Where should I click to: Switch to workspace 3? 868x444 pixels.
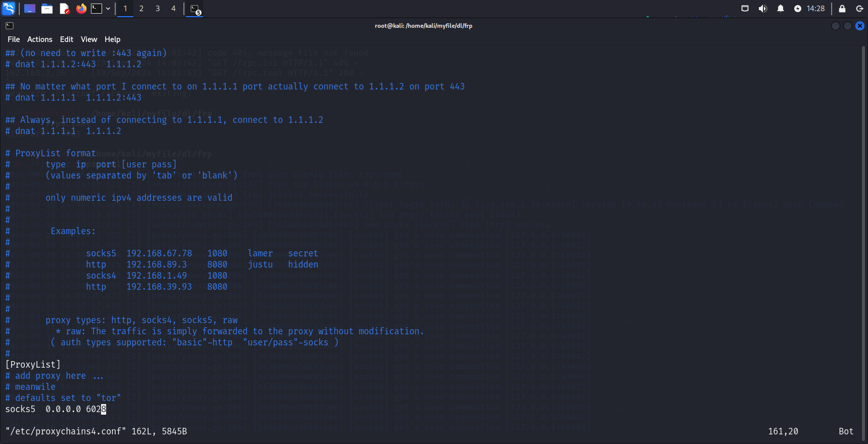pos(158,9)
